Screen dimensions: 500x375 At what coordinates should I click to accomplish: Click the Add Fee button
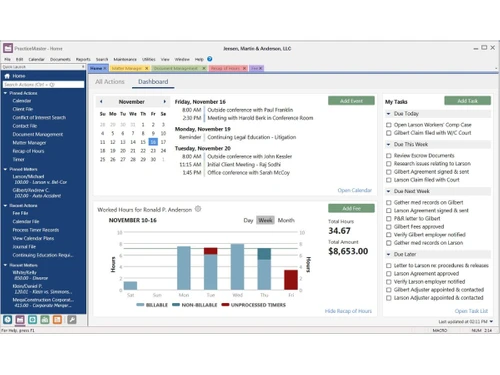tap(351, 208)
